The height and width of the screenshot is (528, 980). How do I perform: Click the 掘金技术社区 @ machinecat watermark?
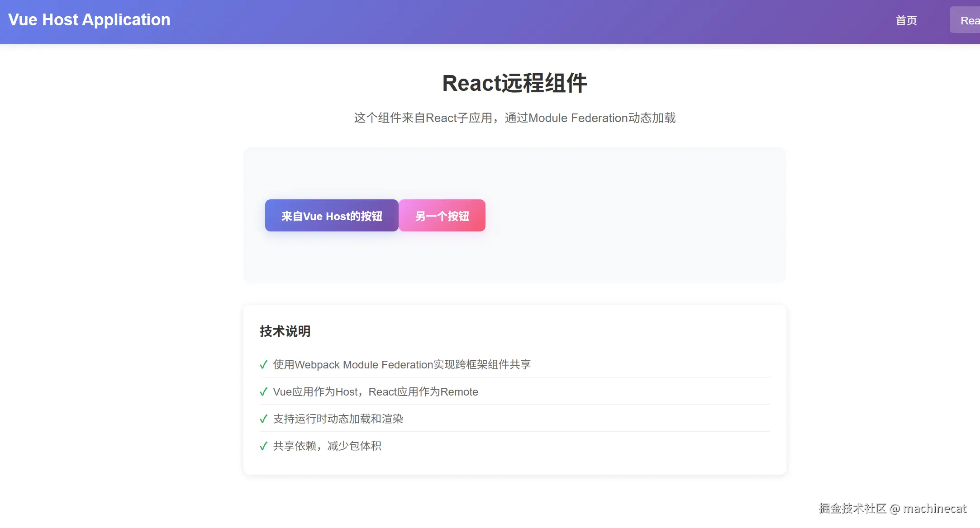pyautogui.click(x=892, y=509)
